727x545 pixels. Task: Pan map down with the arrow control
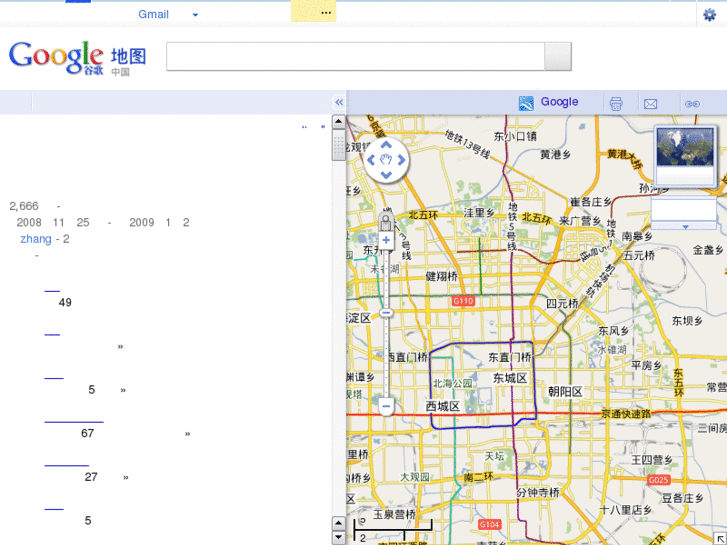(386, 174)
